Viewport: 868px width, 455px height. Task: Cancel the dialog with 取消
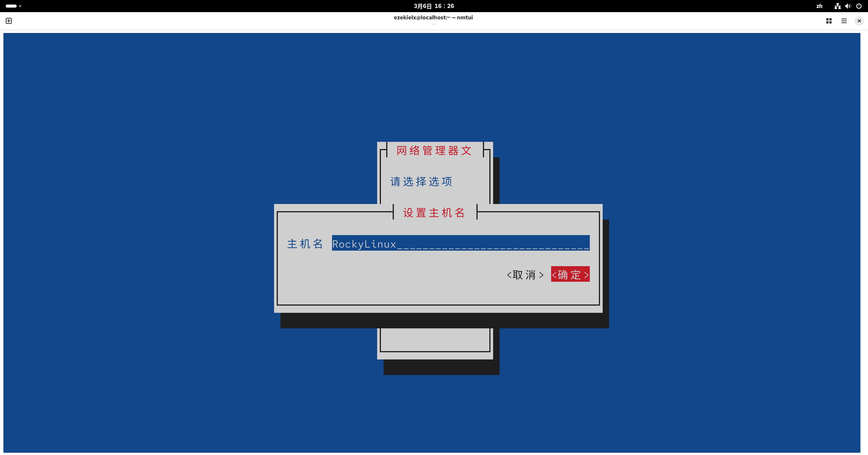coord(525,275)
